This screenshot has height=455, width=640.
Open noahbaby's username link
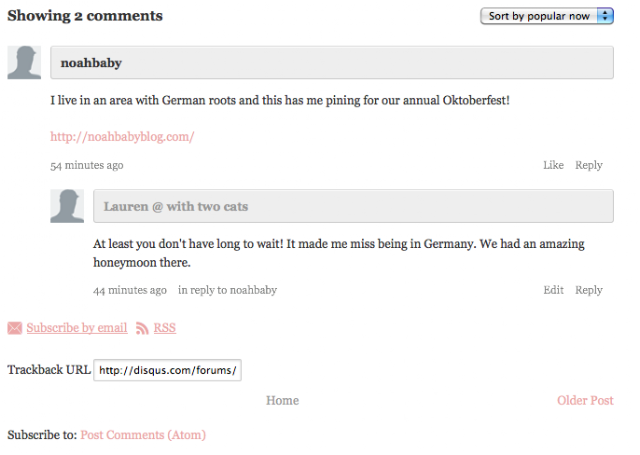(90, 63)
